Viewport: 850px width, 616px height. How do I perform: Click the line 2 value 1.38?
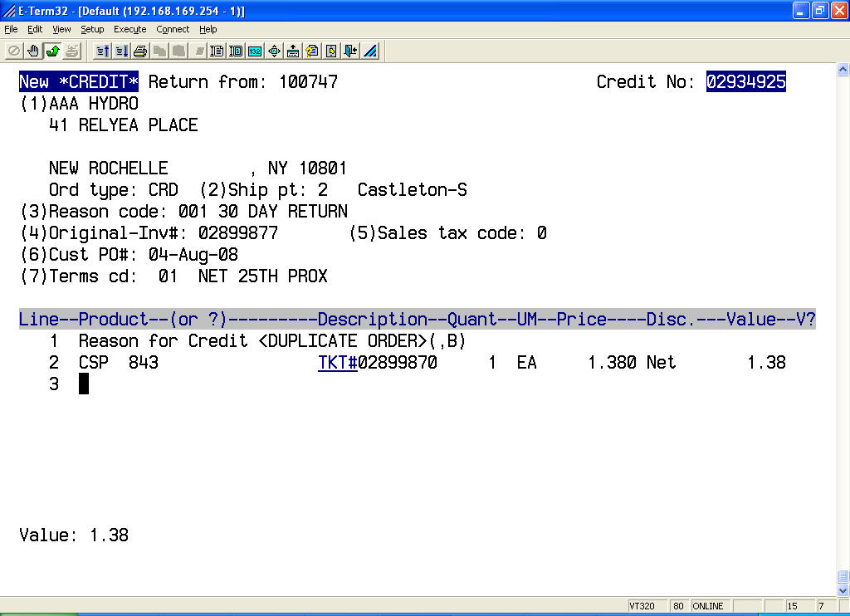coord(766,362)
